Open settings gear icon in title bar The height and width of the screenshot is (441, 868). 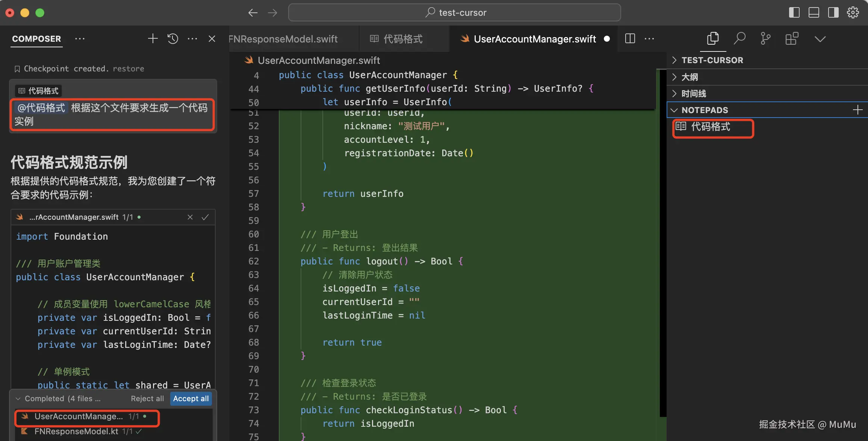click(x=853, y=12)
